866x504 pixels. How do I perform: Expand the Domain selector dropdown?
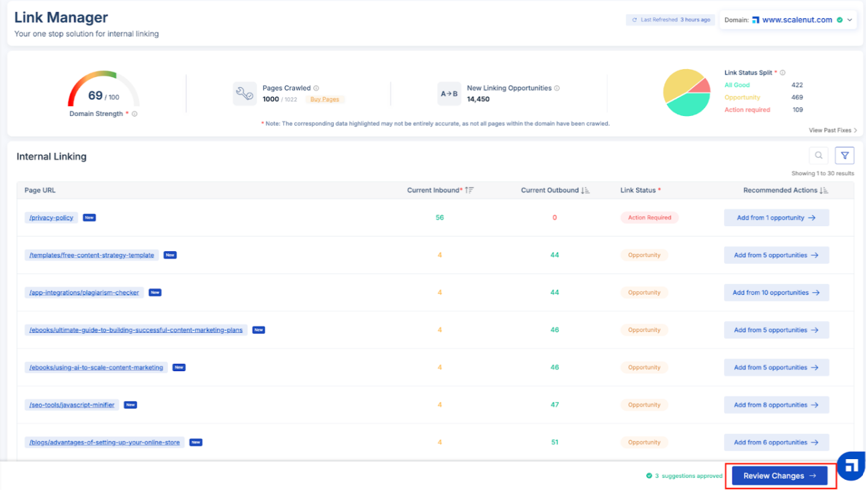click(849, 20)
